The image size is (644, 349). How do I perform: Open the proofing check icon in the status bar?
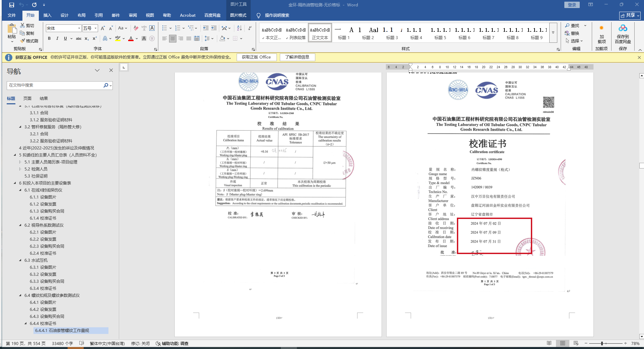coord(82,343)
